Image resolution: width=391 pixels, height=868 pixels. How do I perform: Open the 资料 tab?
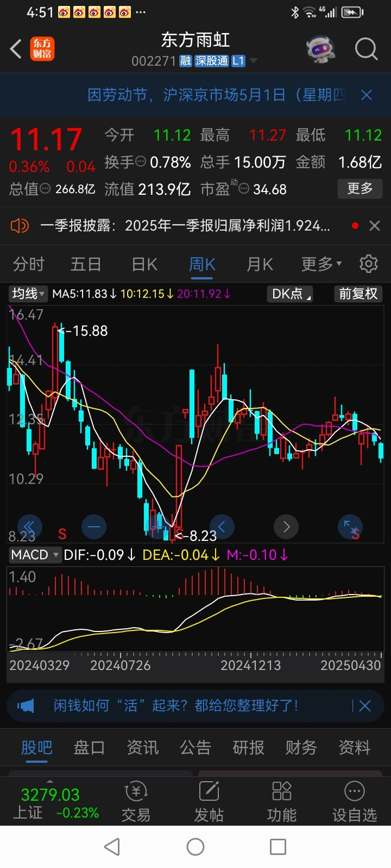coord(354,748)
